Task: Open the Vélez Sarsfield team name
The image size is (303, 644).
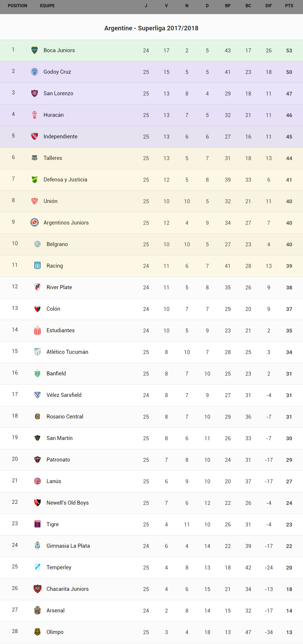Action: [x=64, y=395]
